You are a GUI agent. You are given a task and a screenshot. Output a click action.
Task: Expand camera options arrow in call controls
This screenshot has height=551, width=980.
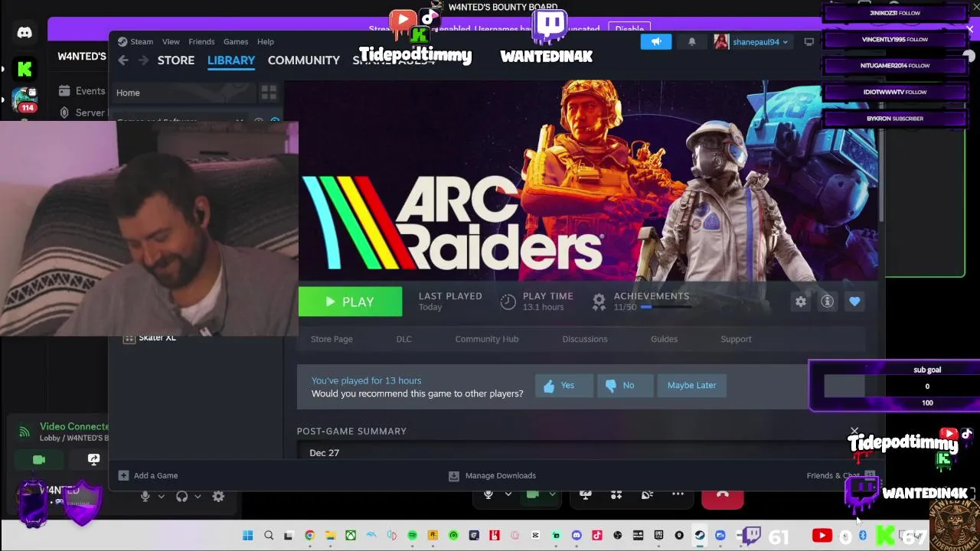pos(551,494)
